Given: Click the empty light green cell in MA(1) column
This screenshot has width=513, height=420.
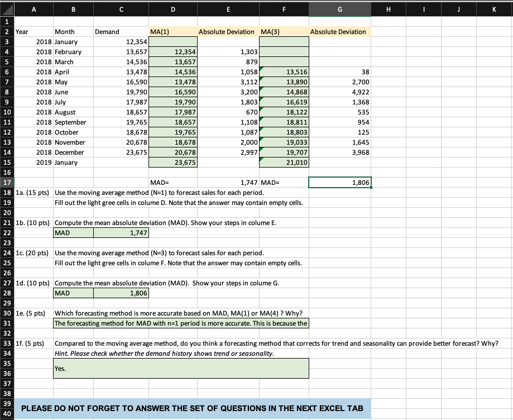Looking at the screenshot, I should pos(172,41).
